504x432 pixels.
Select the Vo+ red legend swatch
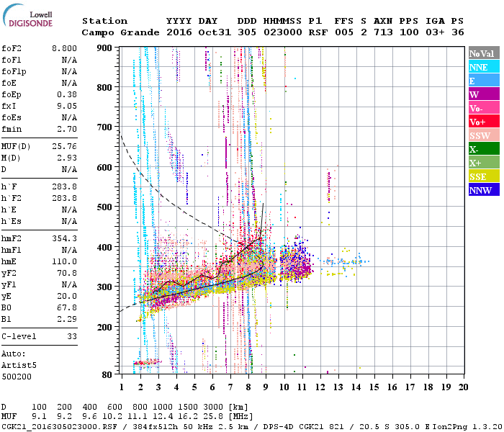click(x=484, y=121)
